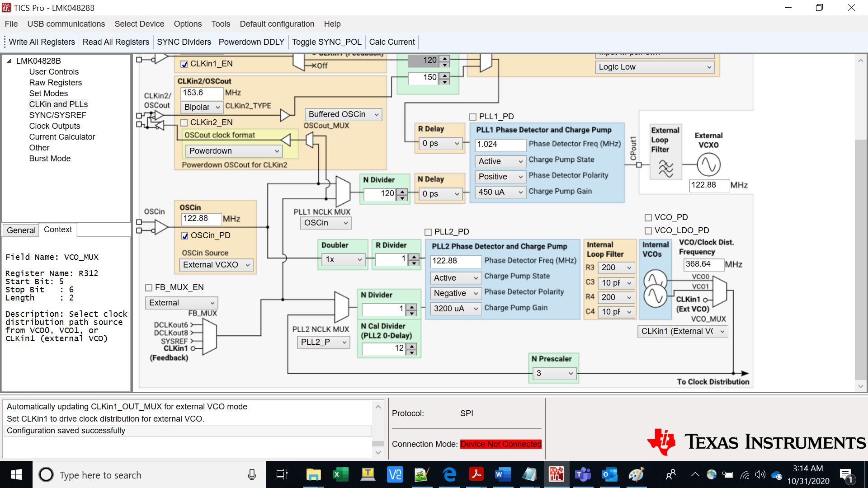
Task: Enable the CLKin2_EN checkbox
Action: tap(184, 123)
